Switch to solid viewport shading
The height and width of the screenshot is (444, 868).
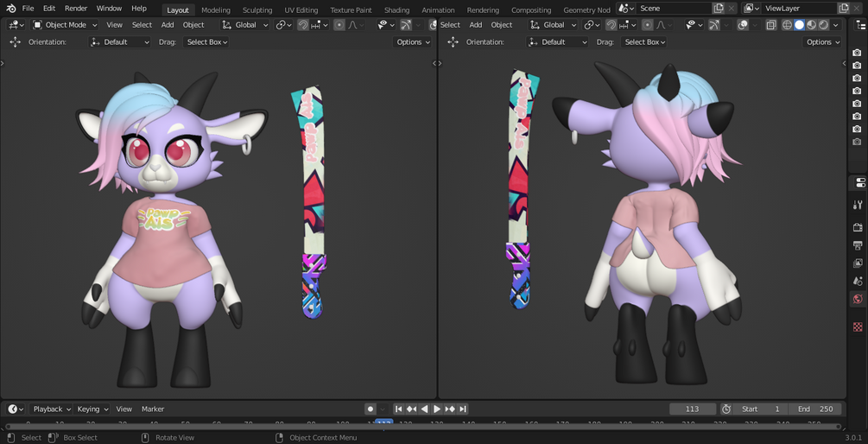[800, 25]
